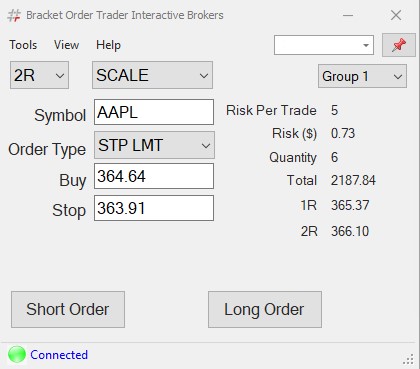The image size is (420, 369).
Task: Close the Bracket Order Trader window
Action: pos(396,15)
